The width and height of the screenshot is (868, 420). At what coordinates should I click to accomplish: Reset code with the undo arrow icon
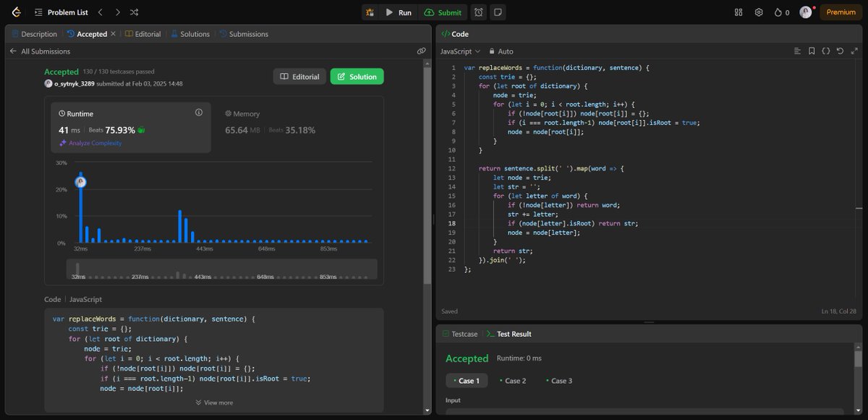[839, 51]
